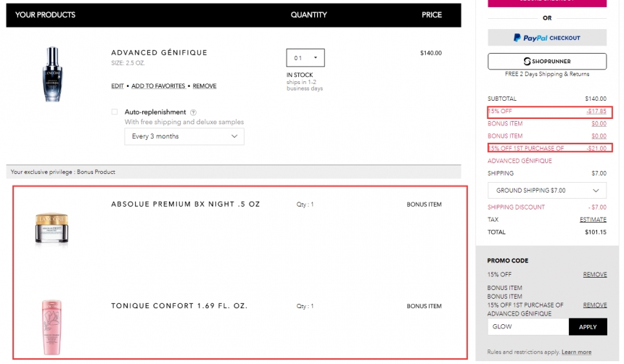Screen dimensions: 624x364
Task: Remove Advanced Génifique from the cart
Action: (x=205, y=86)
